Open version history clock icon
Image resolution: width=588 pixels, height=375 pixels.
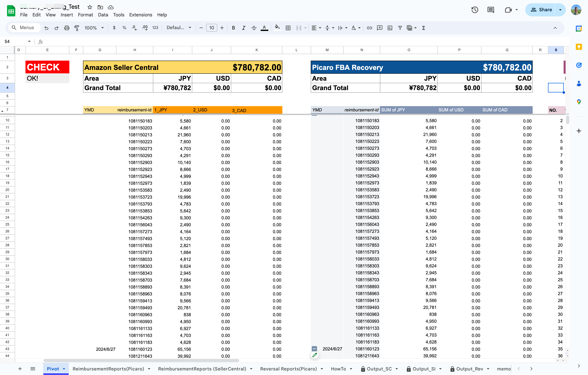pyautogui.click(x=475, y=10)
